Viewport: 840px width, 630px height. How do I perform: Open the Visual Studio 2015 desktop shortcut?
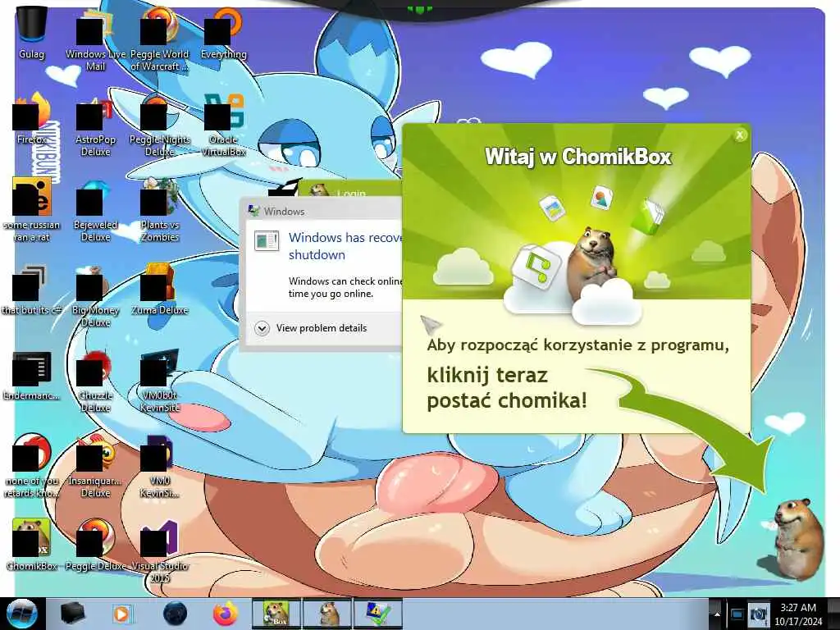160,552
